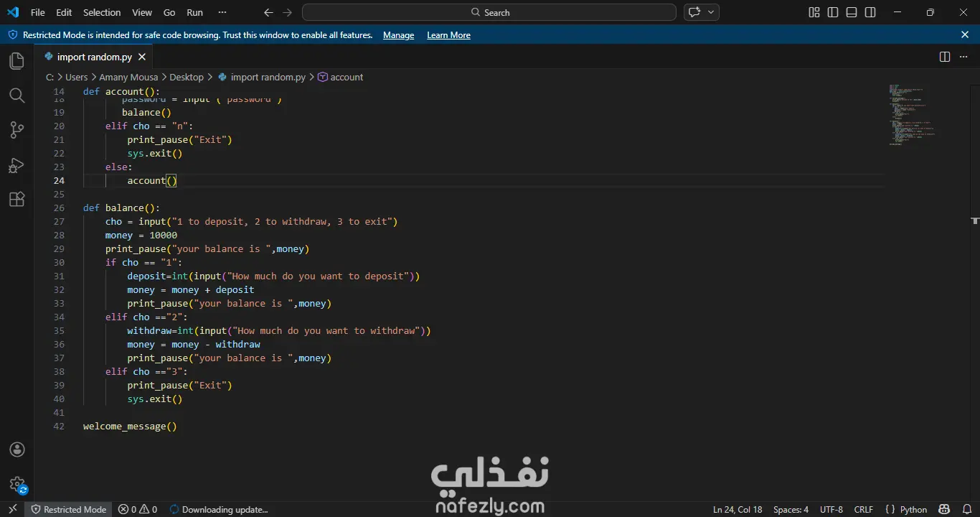Click the money = money - withdraw line

coord(194,344)
